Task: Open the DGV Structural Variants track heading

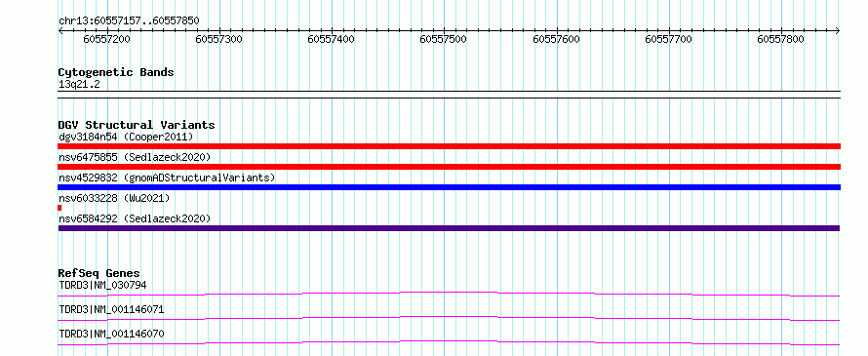Action: (x=137, y=125)
